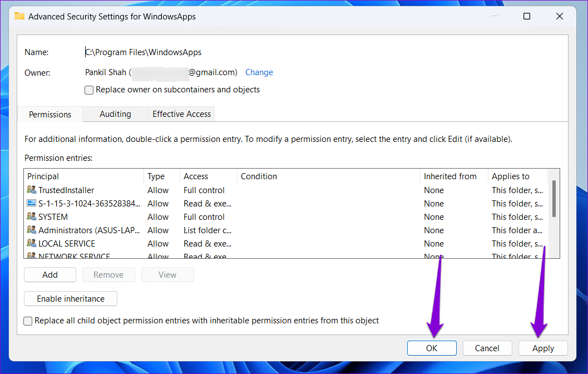Click List folder c... access cell

click(x=207, y=230)
